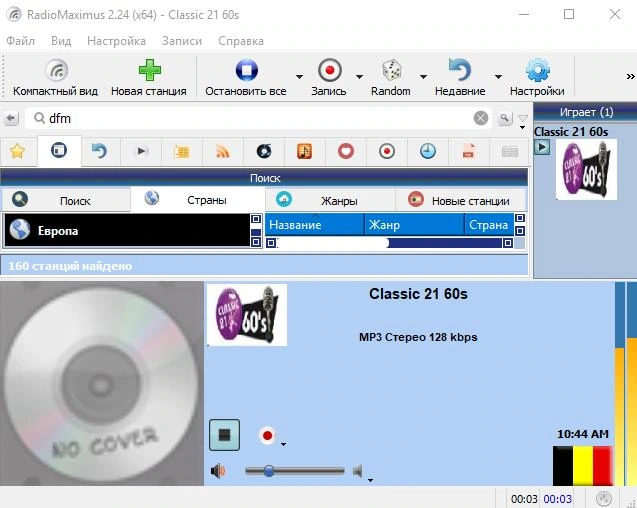Sort stations by the Страна column header
This screenshot has height=508, width=637.
coord(489,225)
